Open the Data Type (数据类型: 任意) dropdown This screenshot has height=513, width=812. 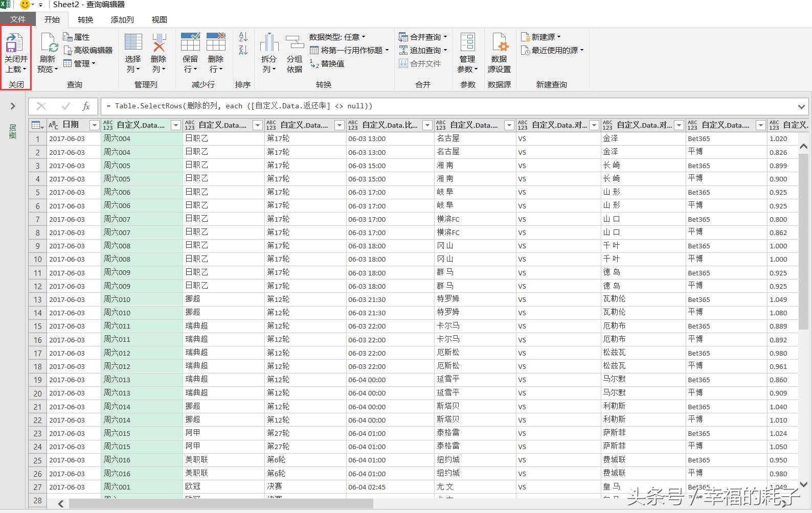tap(337, 37)
